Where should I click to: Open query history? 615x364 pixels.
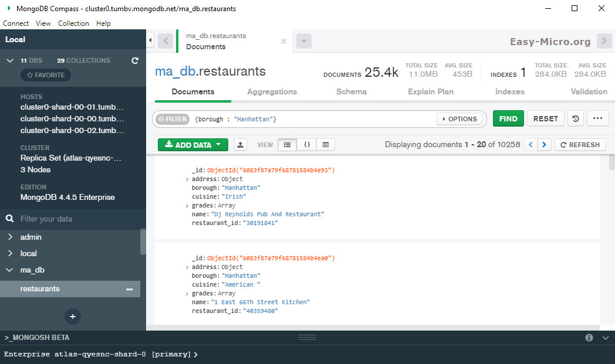tap(575, 119)
